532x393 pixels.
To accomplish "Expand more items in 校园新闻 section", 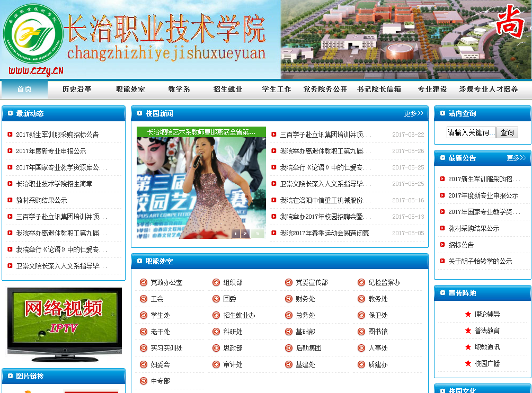I will tap(413, 113).
